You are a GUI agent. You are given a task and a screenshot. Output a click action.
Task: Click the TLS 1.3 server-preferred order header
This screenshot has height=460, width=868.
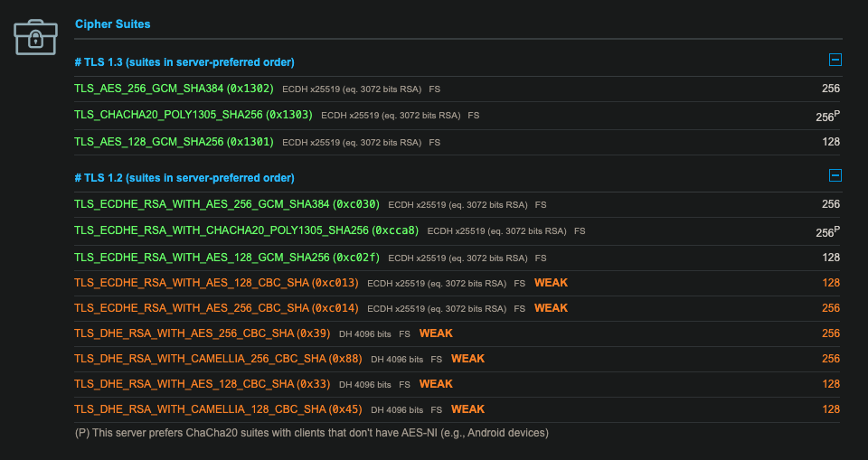coord(184,62)
